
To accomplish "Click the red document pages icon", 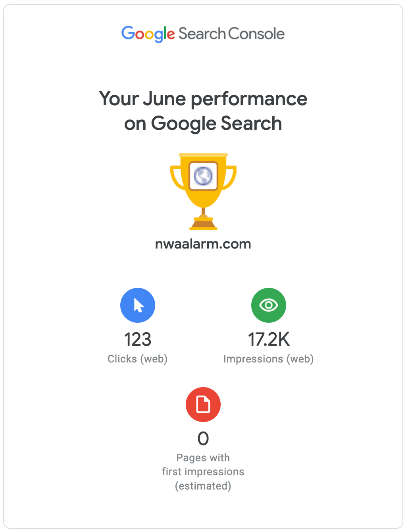I will (203, 405).
